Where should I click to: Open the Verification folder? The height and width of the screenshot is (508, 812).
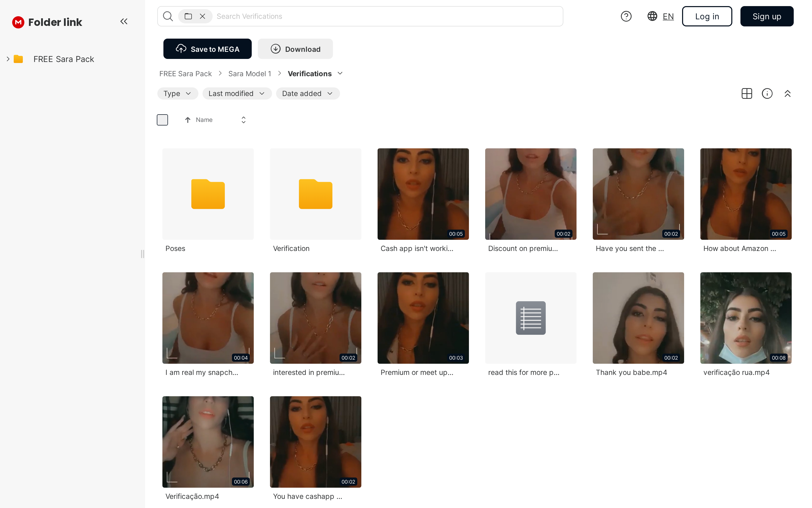316,194
